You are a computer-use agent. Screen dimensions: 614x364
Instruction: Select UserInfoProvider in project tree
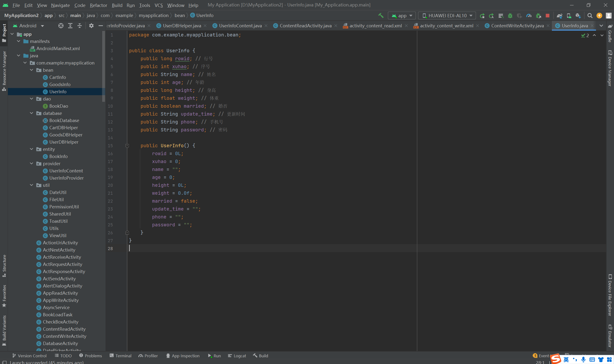(66, 178)
